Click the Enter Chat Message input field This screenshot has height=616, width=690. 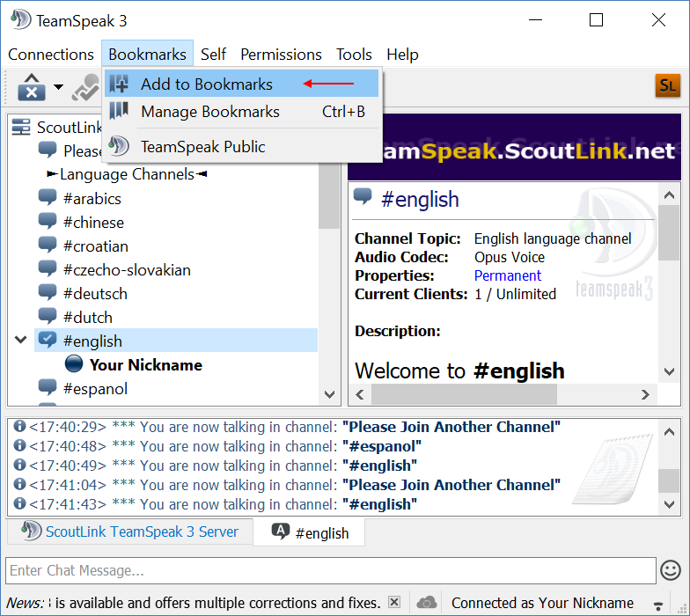coord(331,570)
